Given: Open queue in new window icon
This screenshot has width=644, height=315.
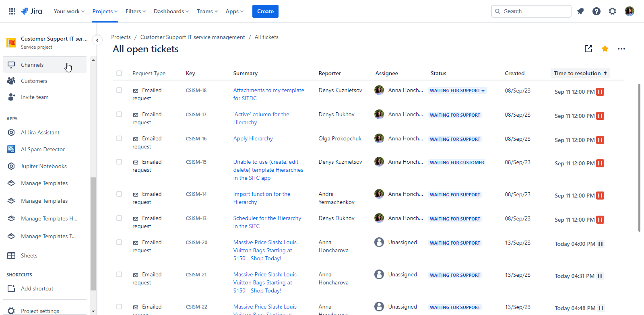Looking at the screenshot, I should click(588, 49).
